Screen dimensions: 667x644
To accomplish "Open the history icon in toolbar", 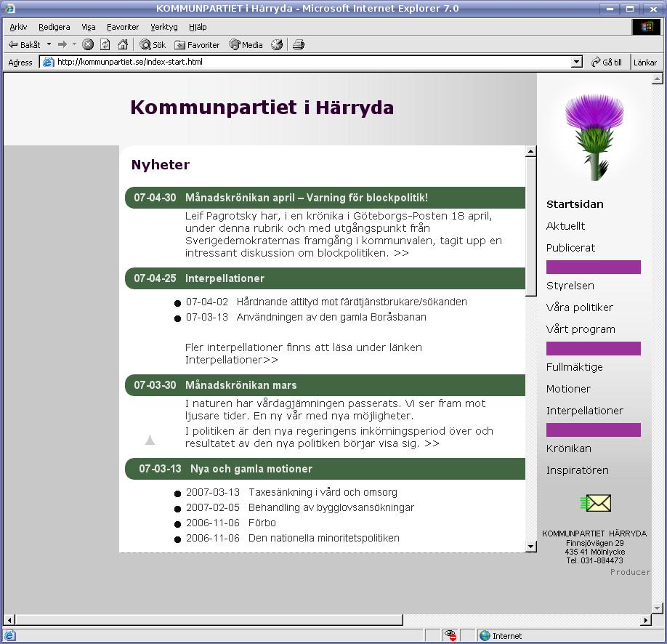I will tap(277, 44).
